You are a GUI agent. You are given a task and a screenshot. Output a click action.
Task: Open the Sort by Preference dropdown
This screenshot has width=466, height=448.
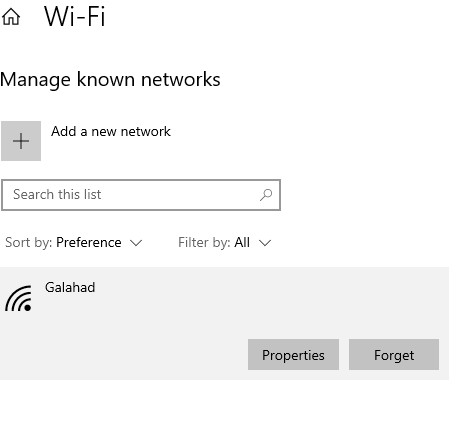pos(74,242)
